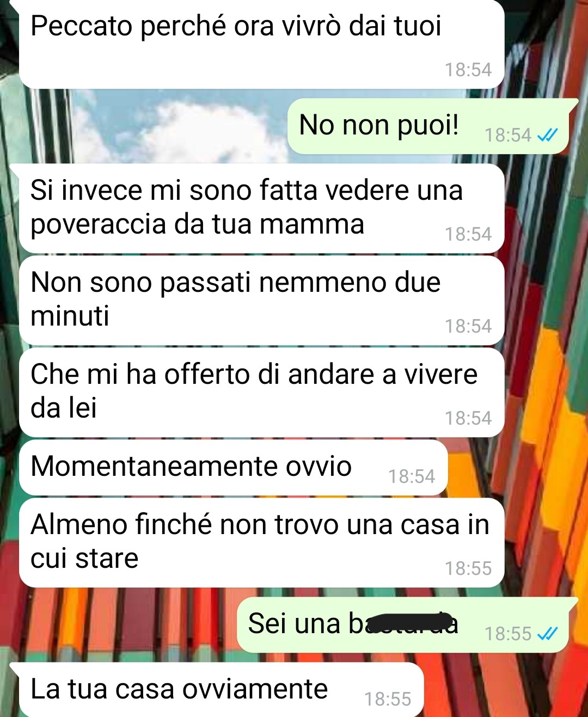This screenshot has width=588, height=717.
Task: Tap the 'Non sono passati nemmeno due minuti' bubble
Action: [x=261, y=301]
